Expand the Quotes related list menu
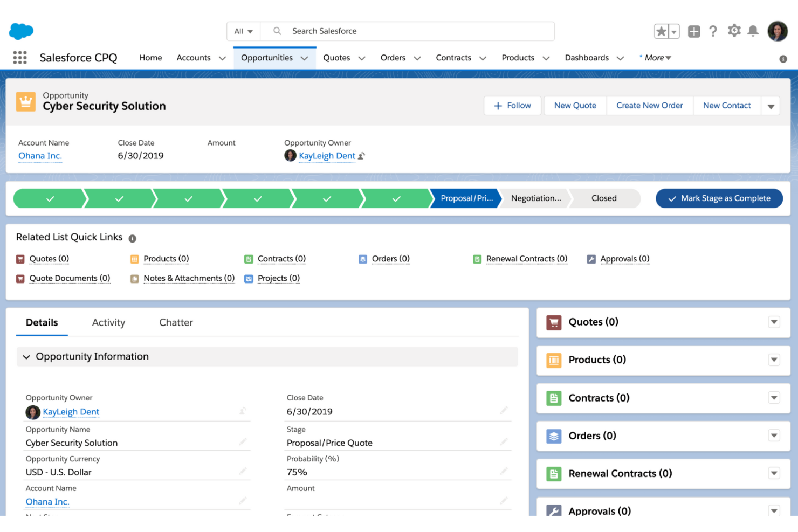The image size is (798, 532). click(x=774, y=322)
